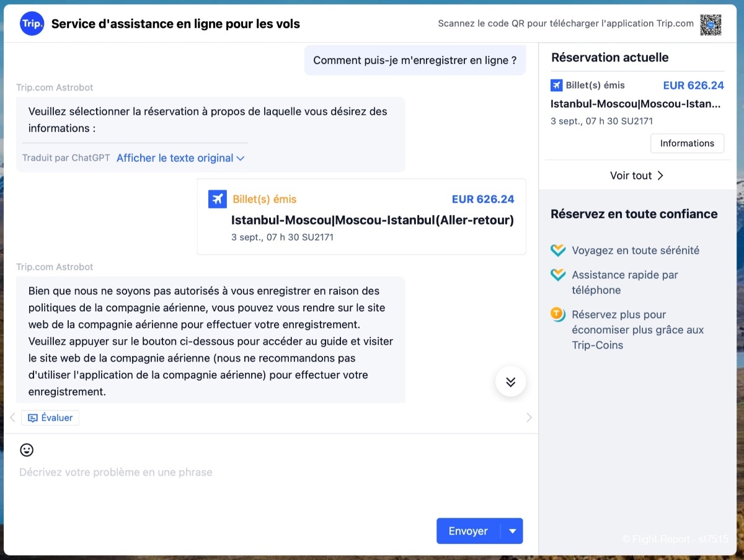The image size is (744, 560).
Task: Click "Trip.com Astrobot" label above "Bien que nous"
Action: (x=55, y=267)
